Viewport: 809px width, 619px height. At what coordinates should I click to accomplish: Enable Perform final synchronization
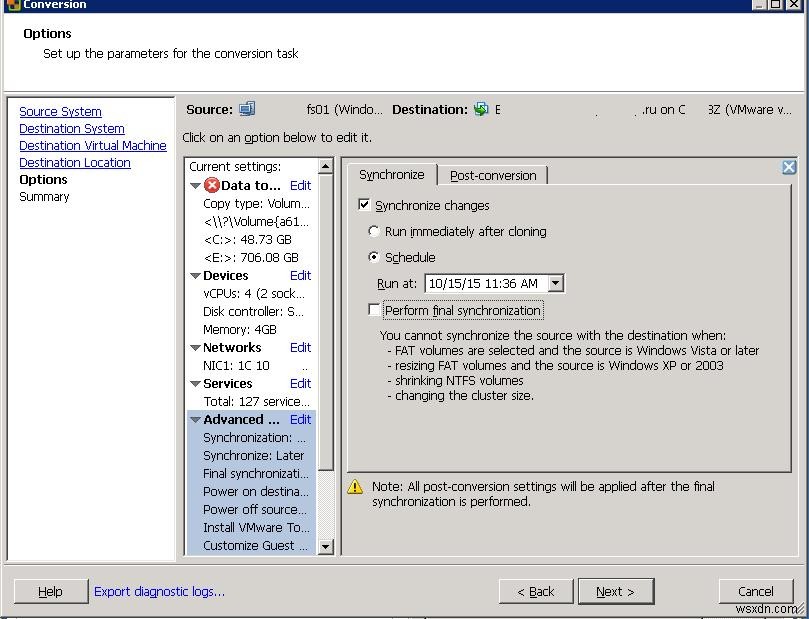tap(375, 310)
